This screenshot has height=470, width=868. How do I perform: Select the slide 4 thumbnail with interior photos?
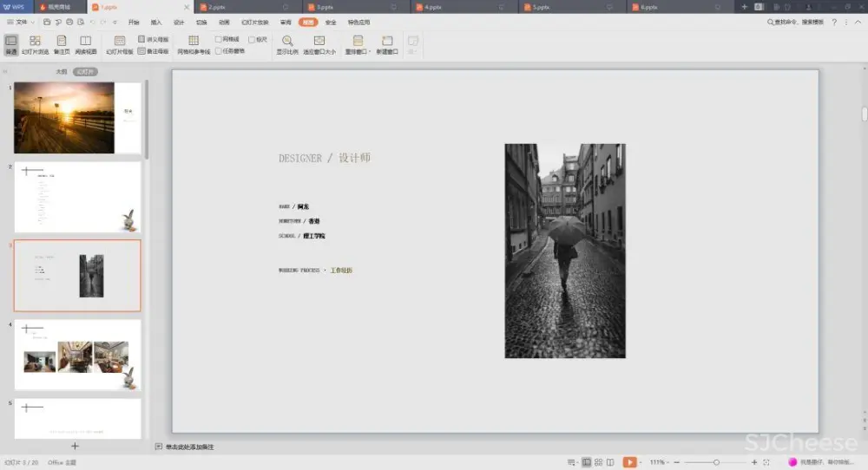click(77, 355)
